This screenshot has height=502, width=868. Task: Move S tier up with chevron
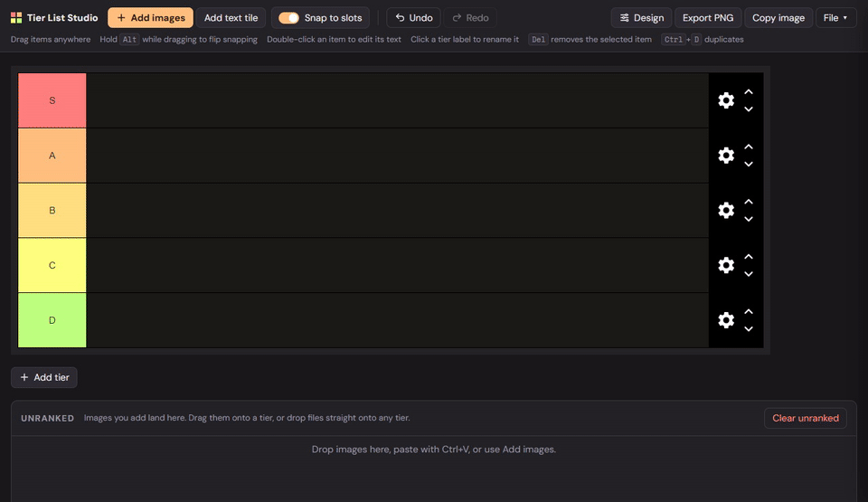pyautogui.click(x=749, y=92)
